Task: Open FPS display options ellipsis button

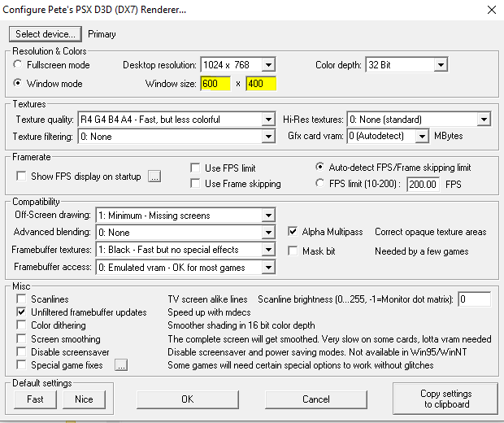Action: (x=154, y=177)
